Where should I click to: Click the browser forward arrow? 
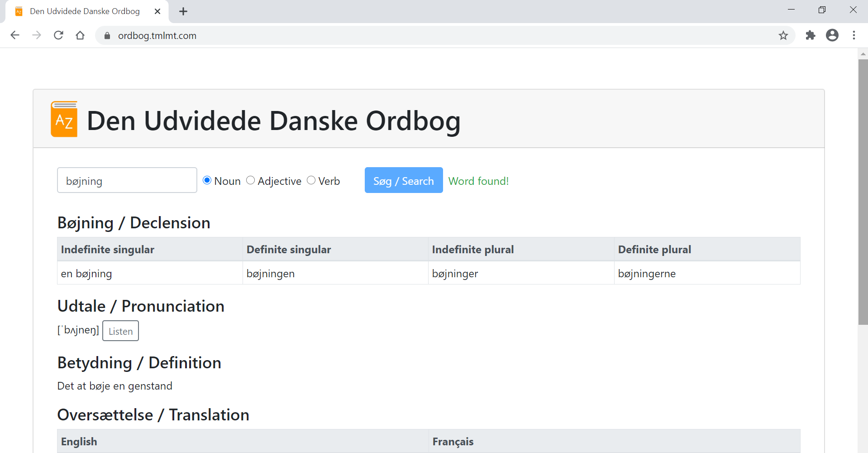pos(37,35)
